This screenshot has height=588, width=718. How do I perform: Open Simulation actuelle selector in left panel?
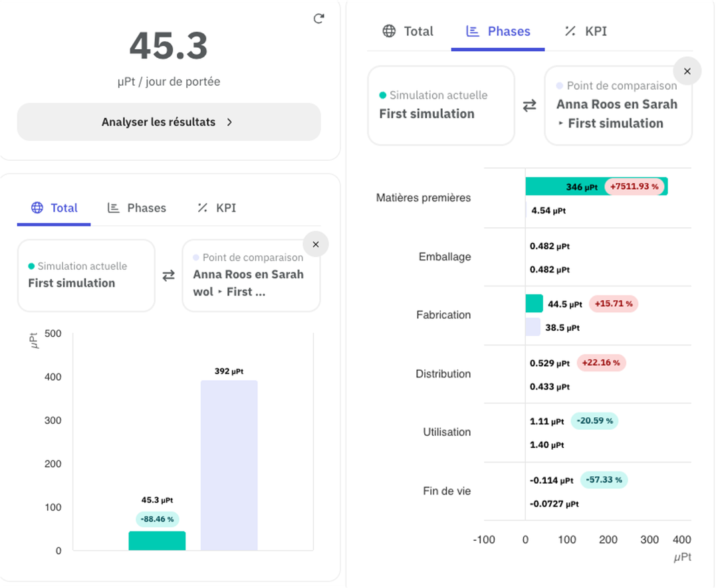[x=86, y=275]
